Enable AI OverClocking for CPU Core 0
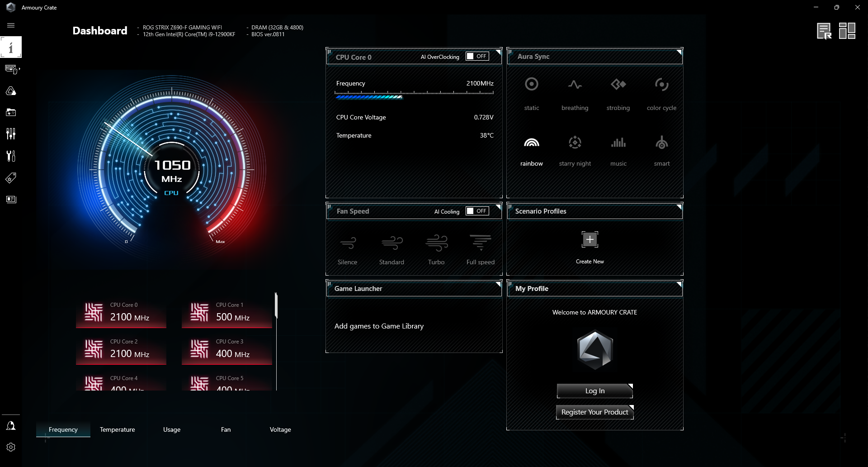The width and height of the screenshot is (868, 467). (x=477, y=56)
